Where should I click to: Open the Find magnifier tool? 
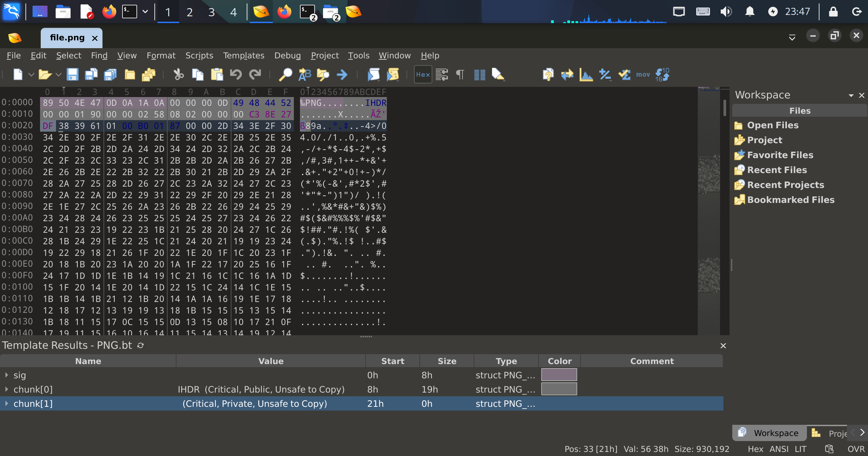285,74
